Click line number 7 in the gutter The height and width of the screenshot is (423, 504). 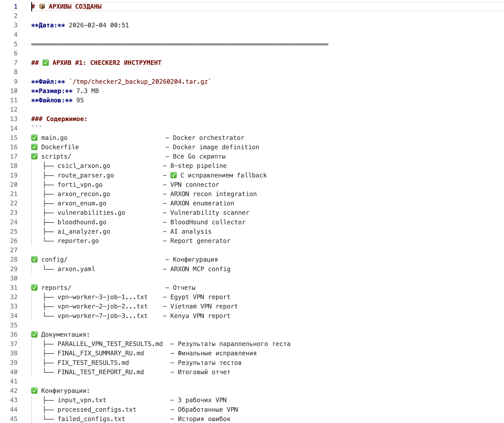click(x=16, y=63)
